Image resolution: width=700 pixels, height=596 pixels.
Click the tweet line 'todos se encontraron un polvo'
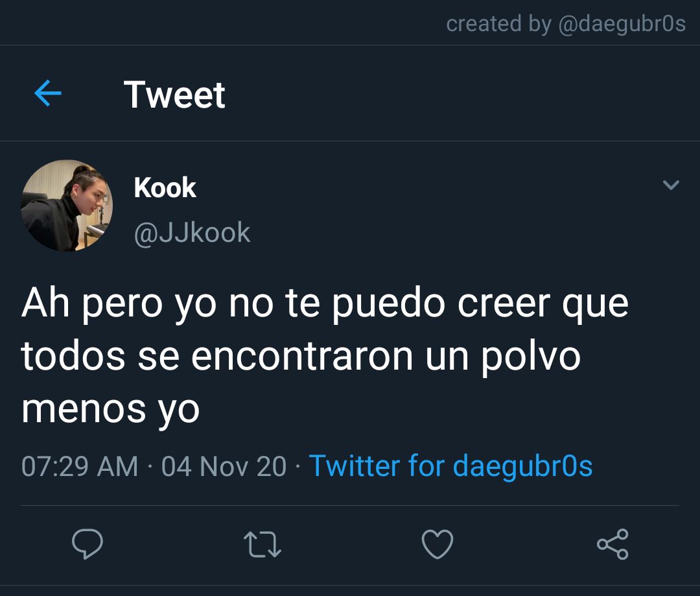point(301,357)
